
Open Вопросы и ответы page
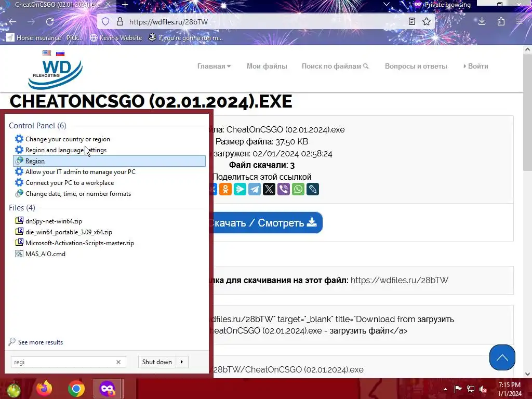416,66
